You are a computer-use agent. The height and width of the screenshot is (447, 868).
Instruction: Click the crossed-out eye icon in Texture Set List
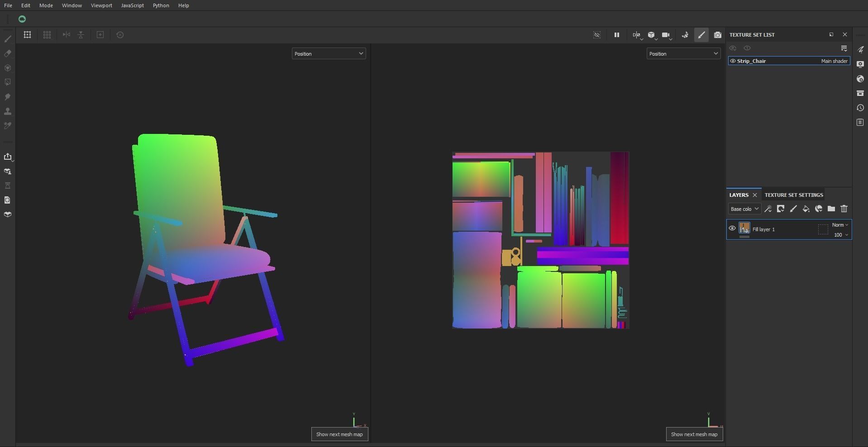tap(733, 48)
